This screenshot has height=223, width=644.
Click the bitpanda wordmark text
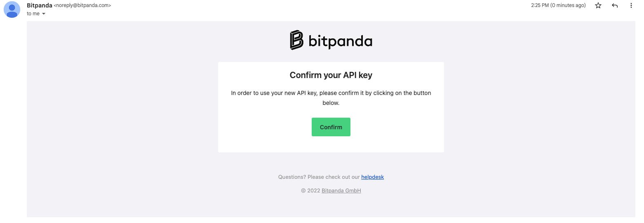pos(340,41)
